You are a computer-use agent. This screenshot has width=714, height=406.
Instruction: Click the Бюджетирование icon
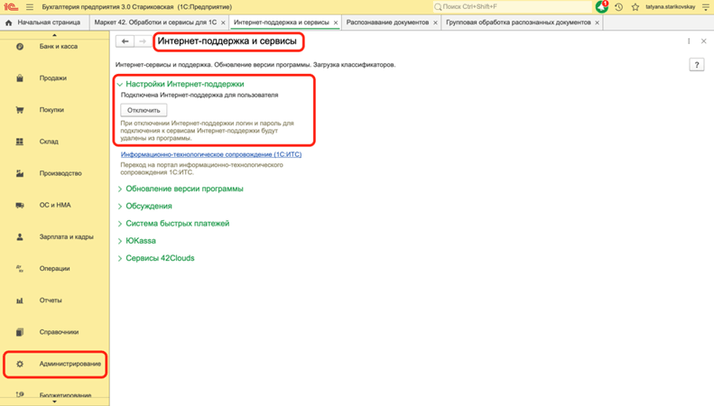[20, 394]
